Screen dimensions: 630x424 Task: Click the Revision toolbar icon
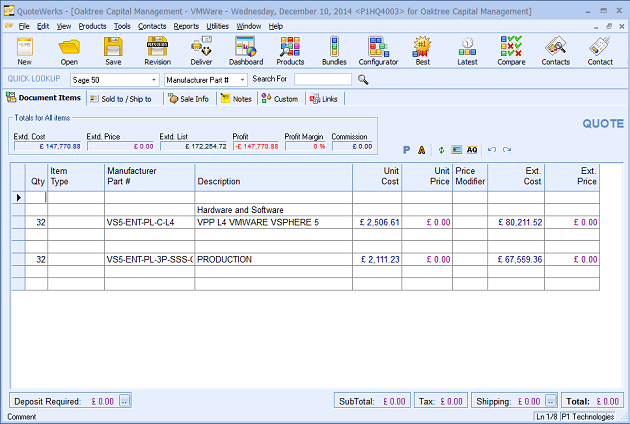pos(157,50)
